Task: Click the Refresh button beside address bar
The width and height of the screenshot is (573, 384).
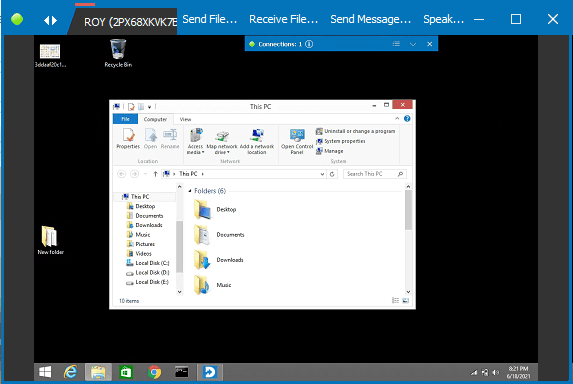Action: click(332, 174)
